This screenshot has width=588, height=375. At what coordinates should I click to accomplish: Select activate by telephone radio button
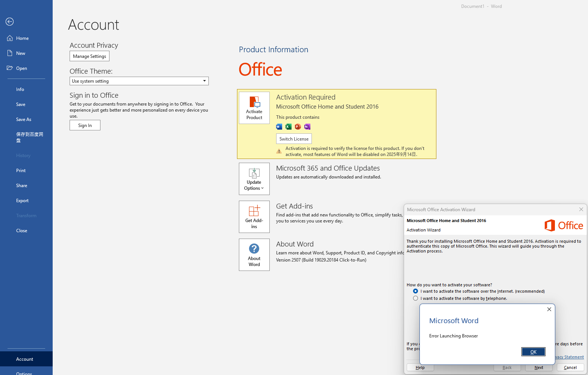click(x=415, y=298)
